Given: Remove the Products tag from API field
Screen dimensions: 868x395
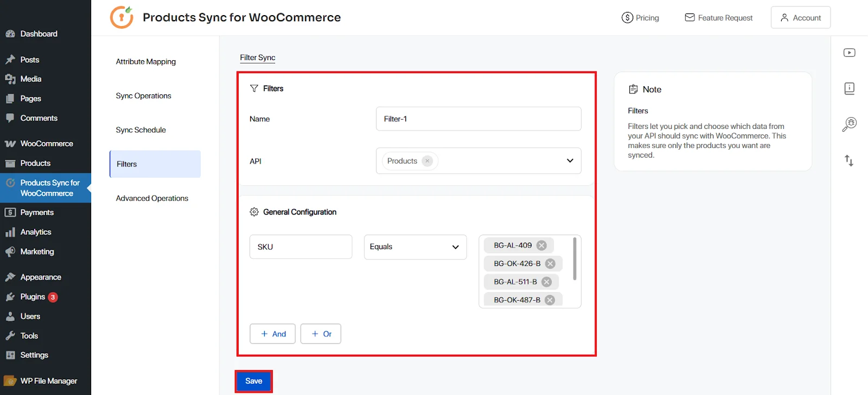Looking at the screenshot, I should tap(427, 161).
